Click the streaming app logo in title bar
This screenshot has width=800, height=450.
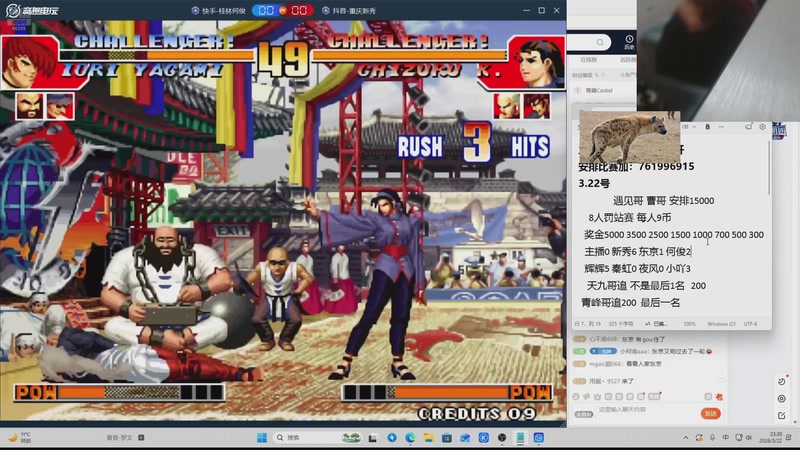tap(32, 10)
